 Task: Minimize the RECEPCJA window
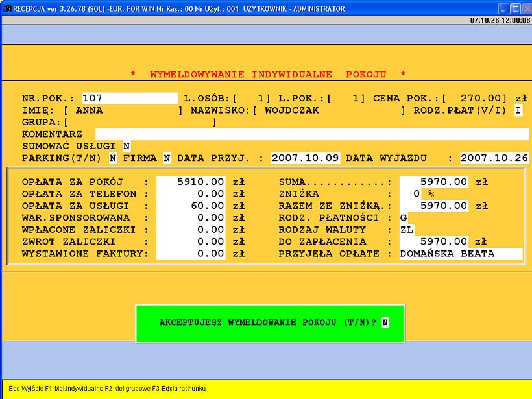(503, 8)
